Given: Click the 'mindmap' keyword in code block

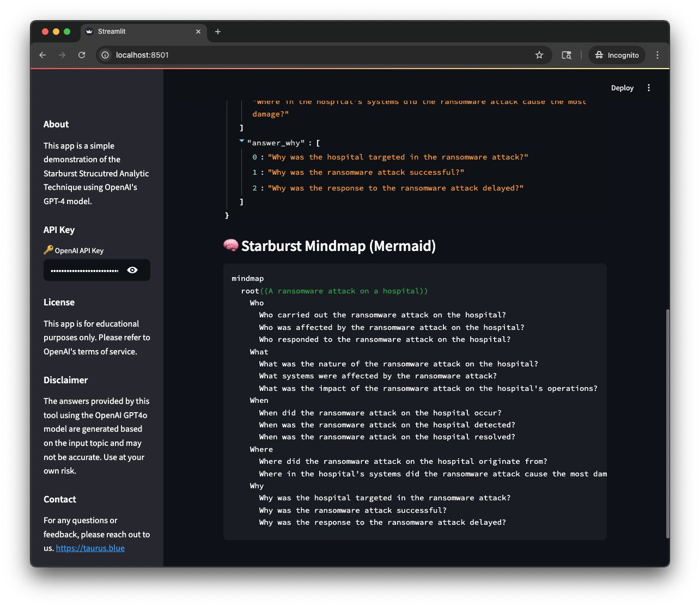Looking at the screenshot, I should click(x=248, y=279).
